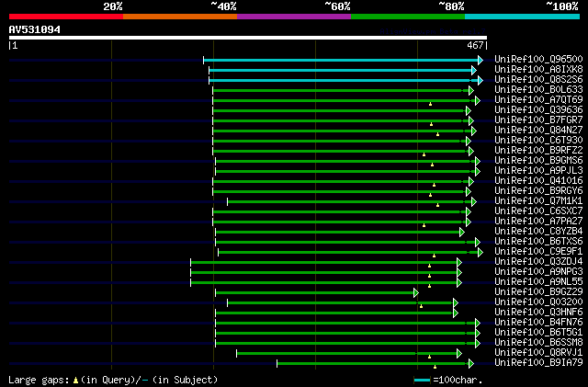The height and width of the screenshot is (387, 588).
Task: Click the arrowhead ending the UniRef100_Q3HNF6 alignment
Action: (456, 313)
